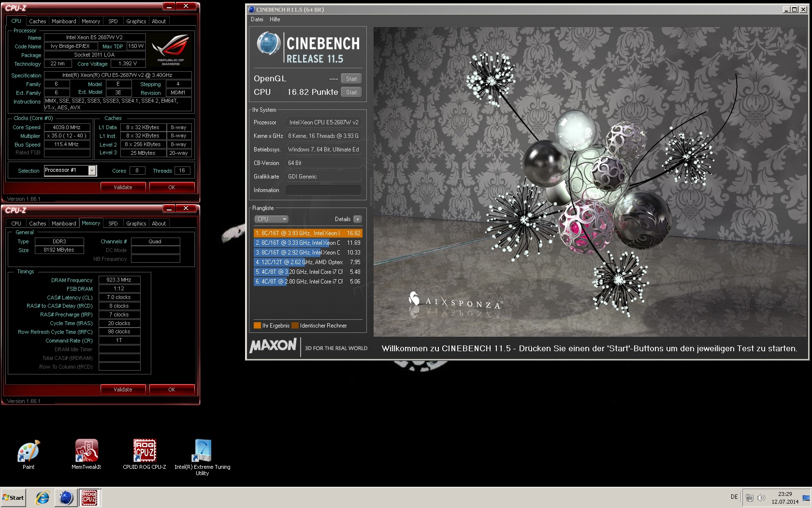Click the volume speaker tray icon
The width and height of the screenshot is (812, 508).
(x=761, y=497)
